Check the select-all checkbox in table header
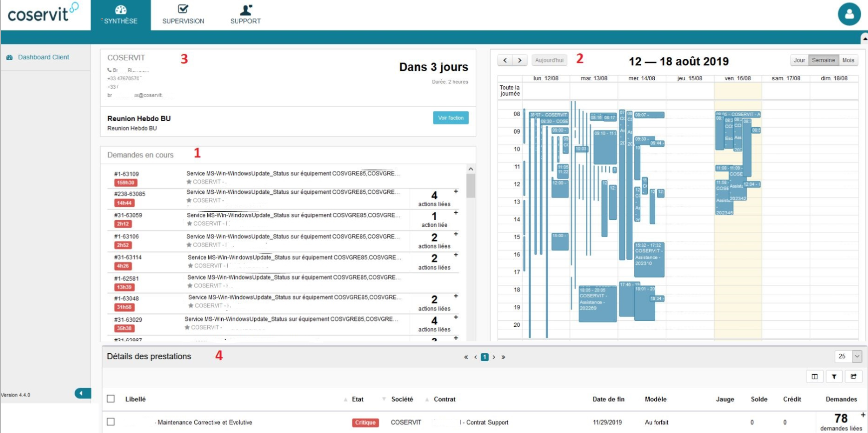Viewport: 868px width, 433px height. pos(111,399)
